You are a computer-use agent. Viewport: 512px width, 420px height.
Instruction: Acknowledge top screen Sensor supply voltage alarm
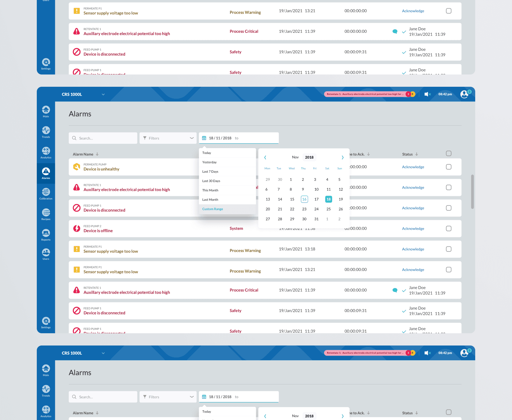413,11
